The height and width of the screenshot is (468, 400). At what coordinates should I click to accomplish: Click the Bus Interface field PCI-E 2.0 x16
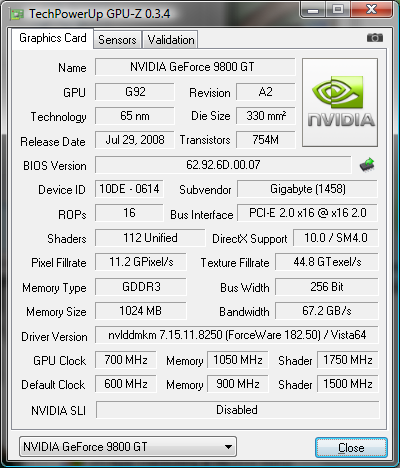(308, 213)
